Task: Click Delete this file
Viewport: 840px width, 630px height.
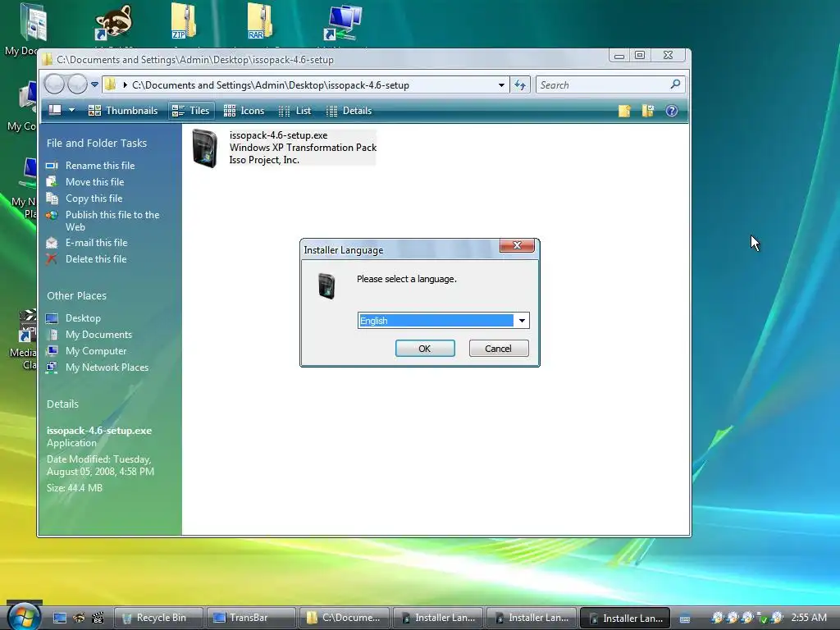Action: pyautogui.click(x=96, y=259)
